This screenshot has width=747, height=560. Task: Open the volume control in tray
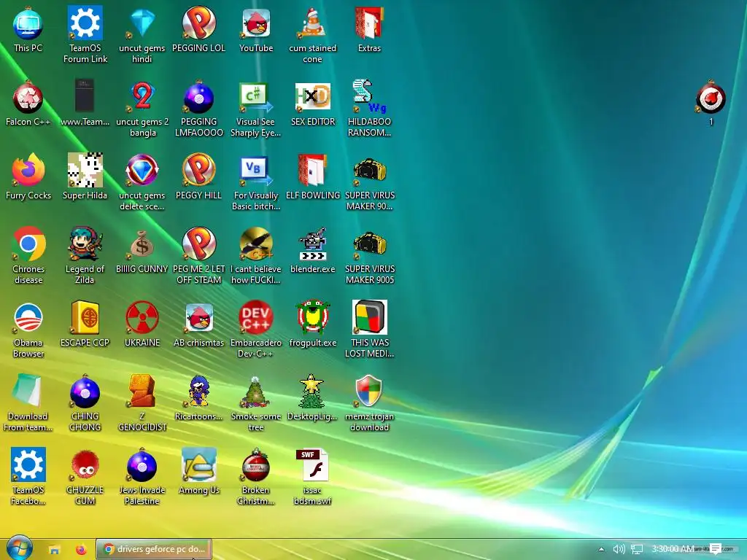click(619, 549)
